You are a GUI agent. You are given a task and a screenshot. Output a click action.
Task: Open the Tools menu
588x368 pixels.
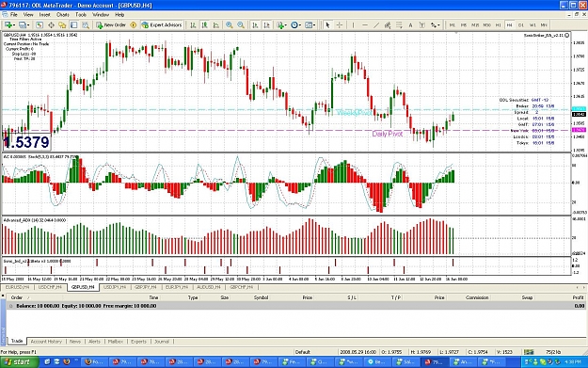(x=81, y=15)
